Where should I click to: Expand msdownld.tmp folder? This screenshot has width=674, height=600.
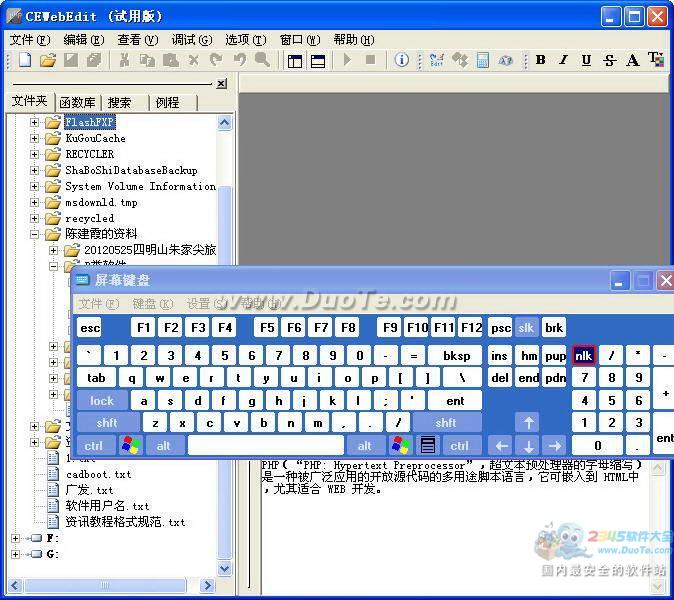point(34,202)
